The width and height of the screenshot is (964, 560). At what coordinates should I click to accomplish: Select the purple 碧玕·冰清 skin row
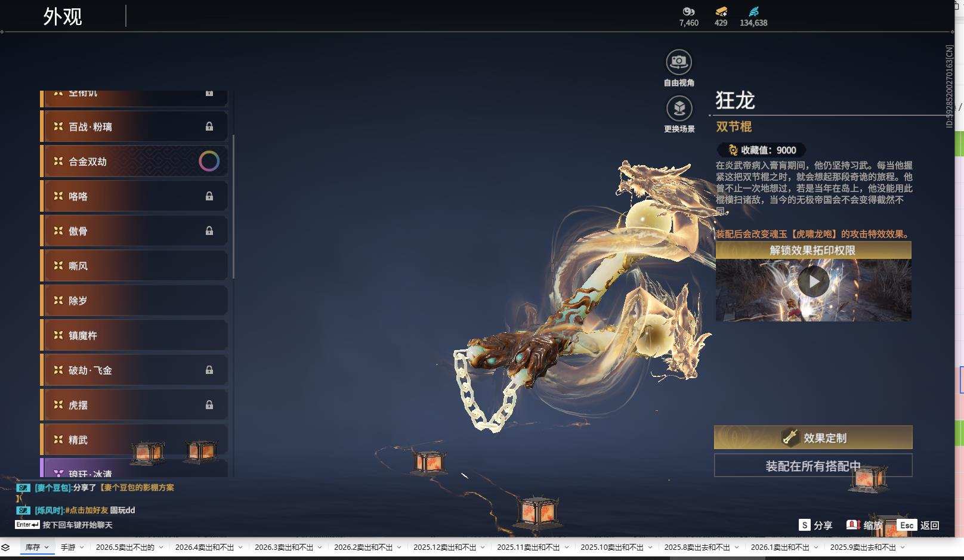click(x=134, y=468)
